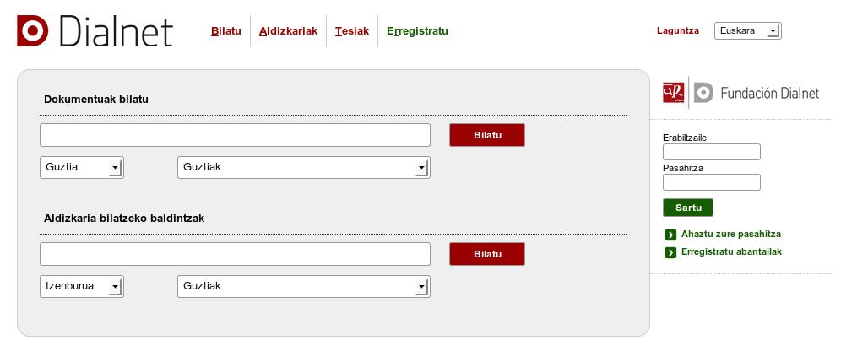
Task: Expand the Guztia document type dropdown
Action: [82, 167]
